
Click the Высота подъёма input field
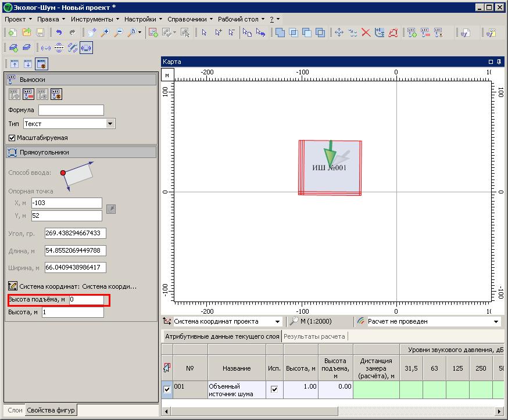[86, 300]
